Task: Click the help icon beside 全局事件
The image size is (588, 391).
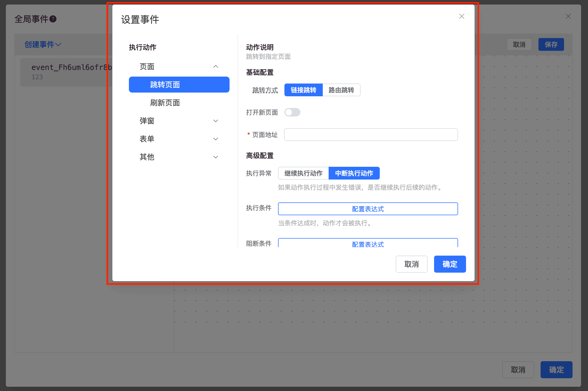Action: (x=53, y=19)
